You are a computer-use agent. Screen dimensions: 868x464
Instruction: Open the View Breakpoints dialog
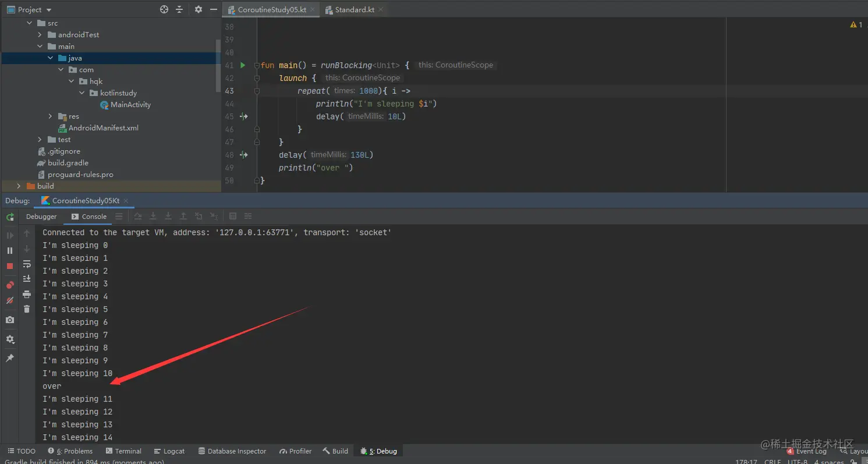click(x=10, y=285)
